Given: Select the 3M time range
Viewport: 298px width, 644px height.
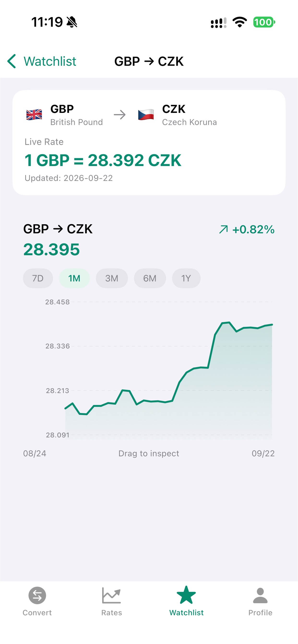Looking at the screenshot, I should click(112, 278).
